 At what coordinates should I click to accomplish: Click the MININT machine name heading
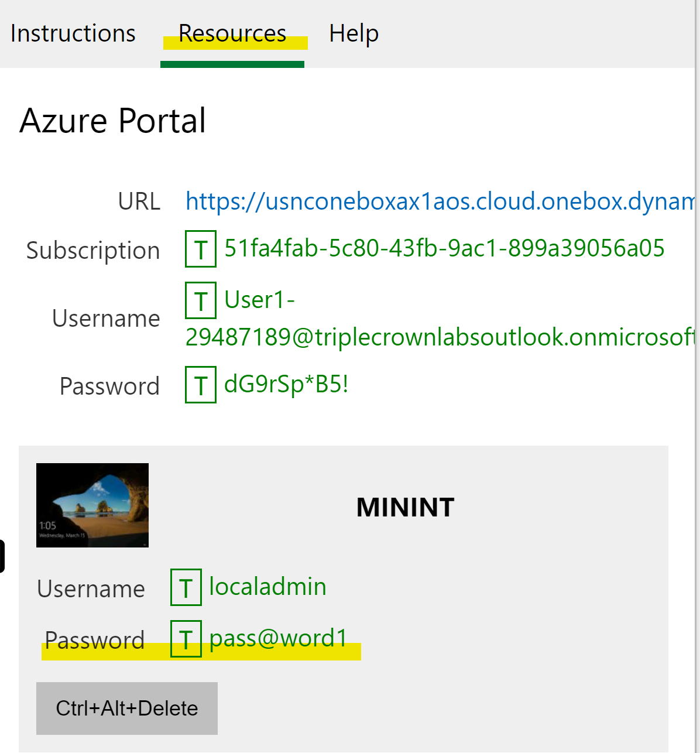click(x=405, y=507)
